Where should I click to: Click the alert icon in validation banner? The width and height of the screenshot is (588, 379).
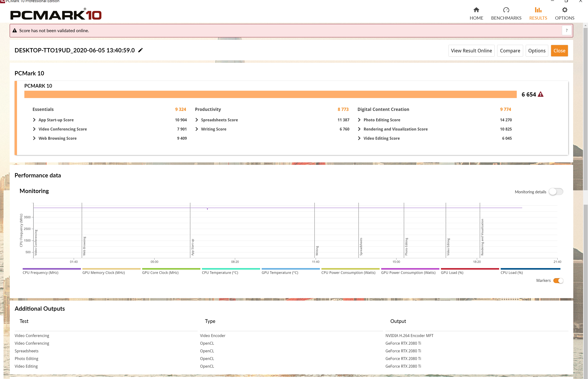pyautogui.click(x=15, y=30)
